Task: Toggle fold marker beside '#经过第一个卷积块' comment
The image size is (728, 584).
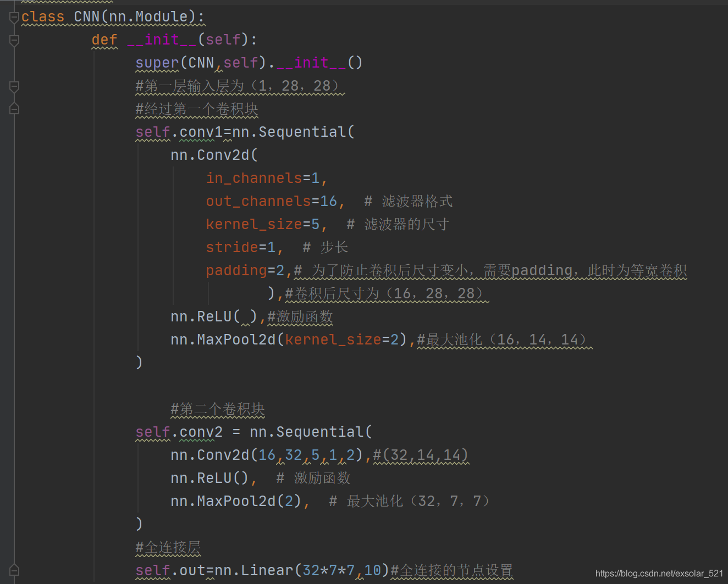Action: click(x=14, y=109)
